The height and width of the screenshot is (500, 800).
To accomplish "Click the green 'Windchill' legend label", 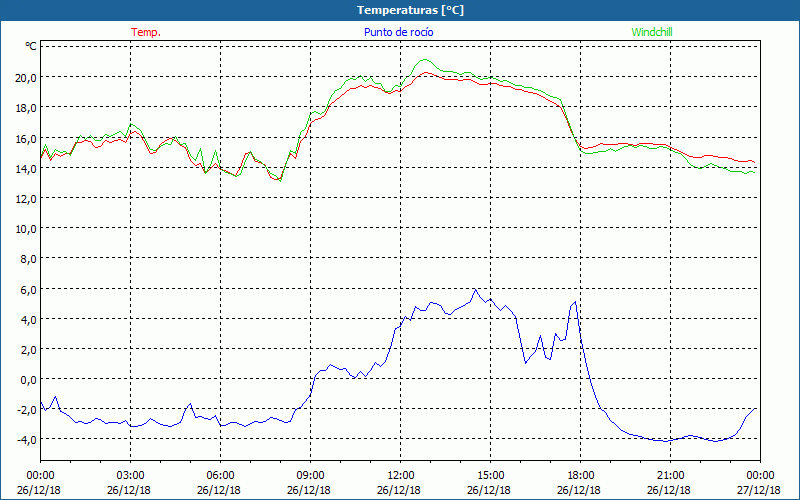I will 652,32.
